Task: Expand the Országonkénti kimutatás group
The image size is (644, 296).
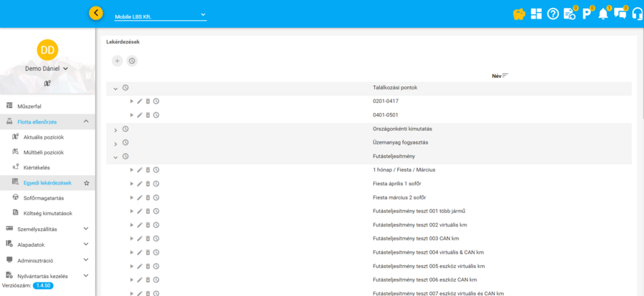Action: 115,129
